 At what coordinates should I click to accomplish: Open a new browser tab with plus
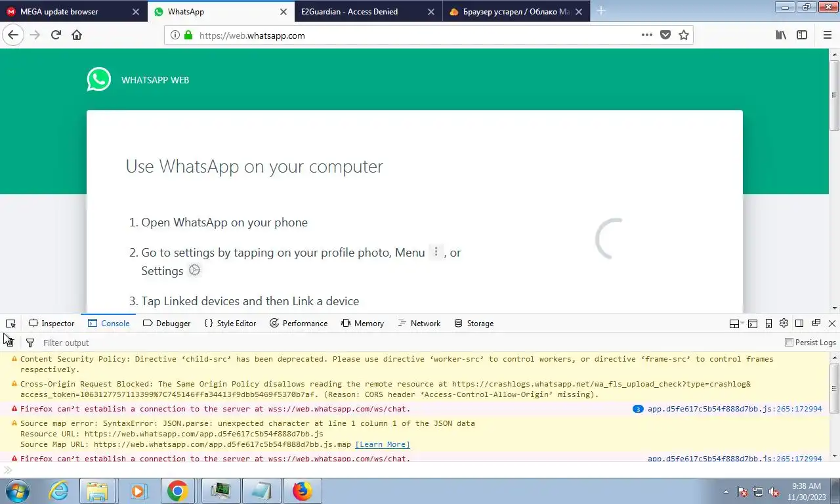point(601,11)
